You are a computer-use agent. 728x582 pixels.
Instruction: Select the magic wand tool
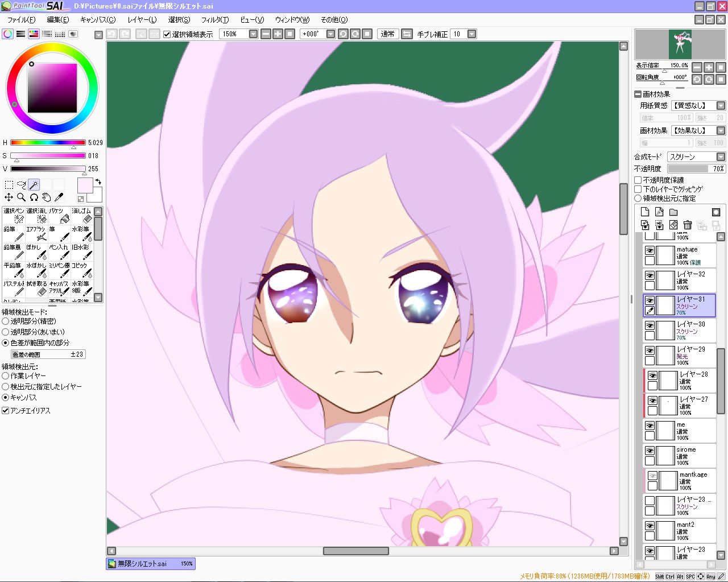pos(34,184)
